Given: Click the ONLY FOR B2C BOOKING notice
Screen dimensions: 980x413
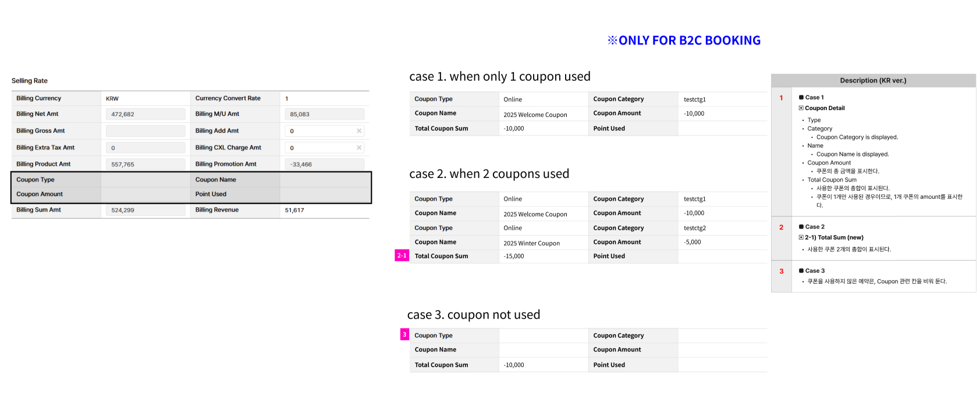Looking at the screenshot, I should point(684,40).
